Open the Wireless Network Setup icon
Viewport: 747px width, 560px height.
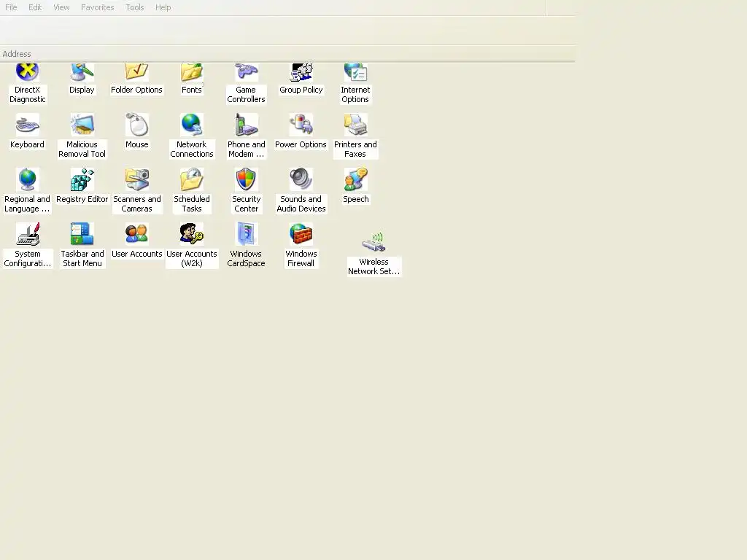click(x=374, y=242)
